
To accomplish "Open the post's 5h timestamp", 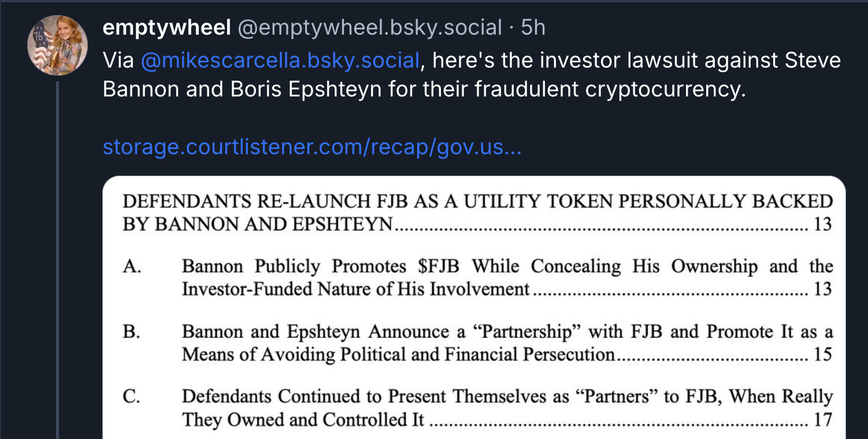I will (533, 27).
